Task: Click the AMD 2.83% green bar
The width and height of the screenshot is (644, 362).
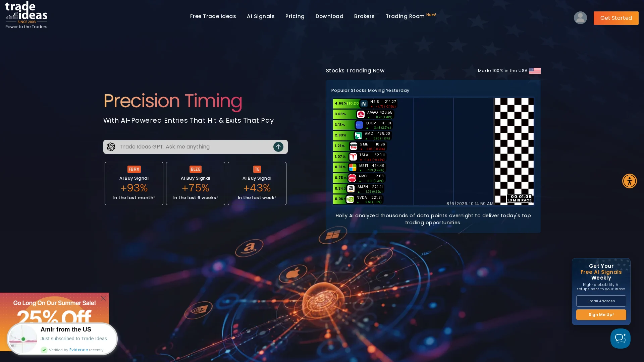Action: pyautogui.click(x=343, y=135)
